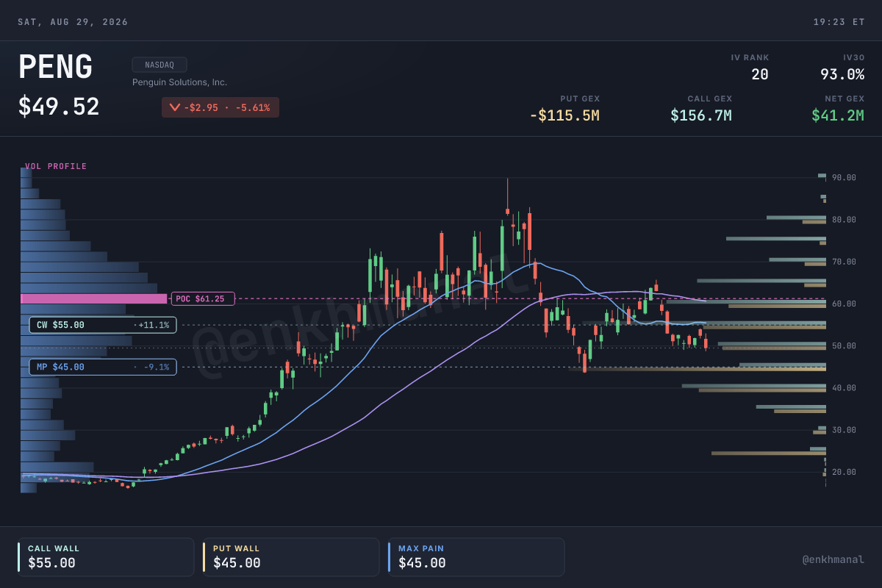Screen dimensions: 882x588
Task: Click the POC $61.25 label tag
Action: [203, 298]
